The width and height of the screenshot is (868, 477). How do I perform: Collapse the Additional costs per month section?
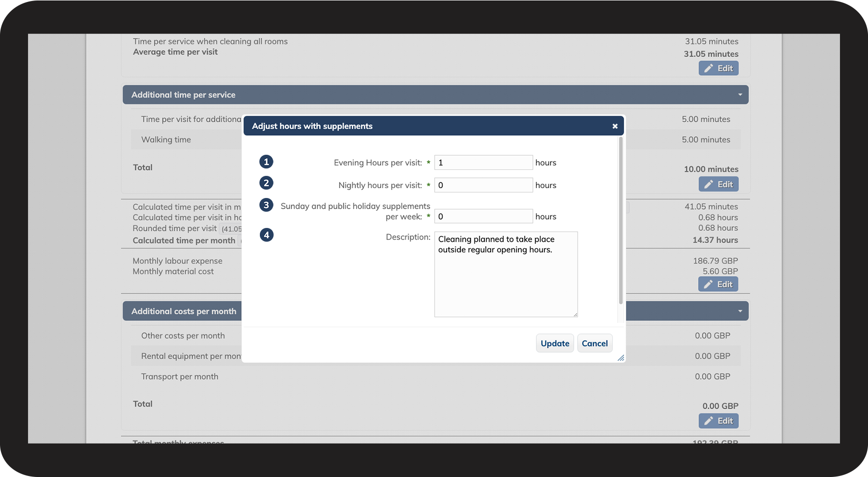point(740,311)
